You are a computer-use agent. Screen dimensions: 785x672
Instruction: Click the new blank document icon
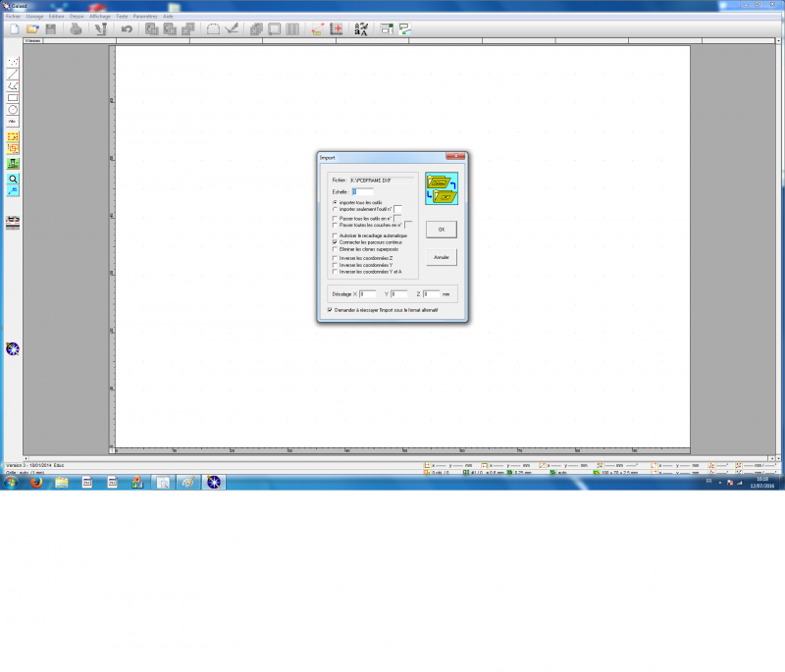(14, 29)
